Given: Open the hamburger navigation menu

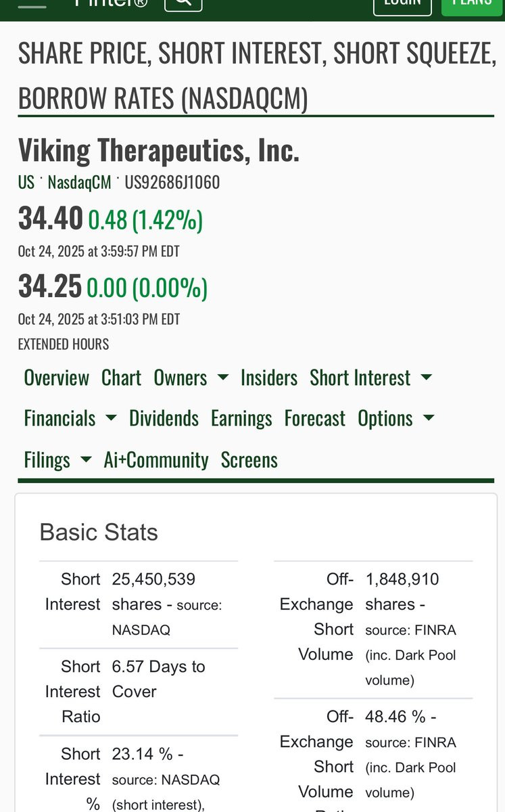Looking at the screenshot, I should [x=32, y=4].
